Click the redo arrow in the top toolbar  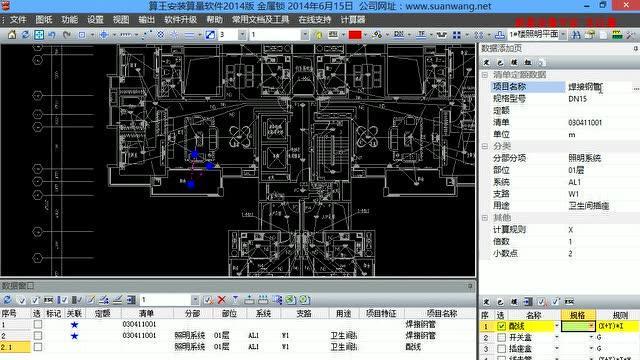tap(67, 35)
